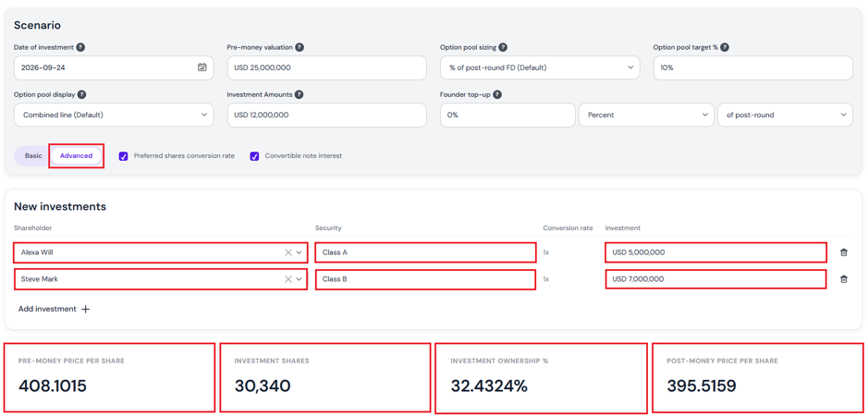Click the Conversion rate column header
Screen dimensions: 868x416
(568, 228)
